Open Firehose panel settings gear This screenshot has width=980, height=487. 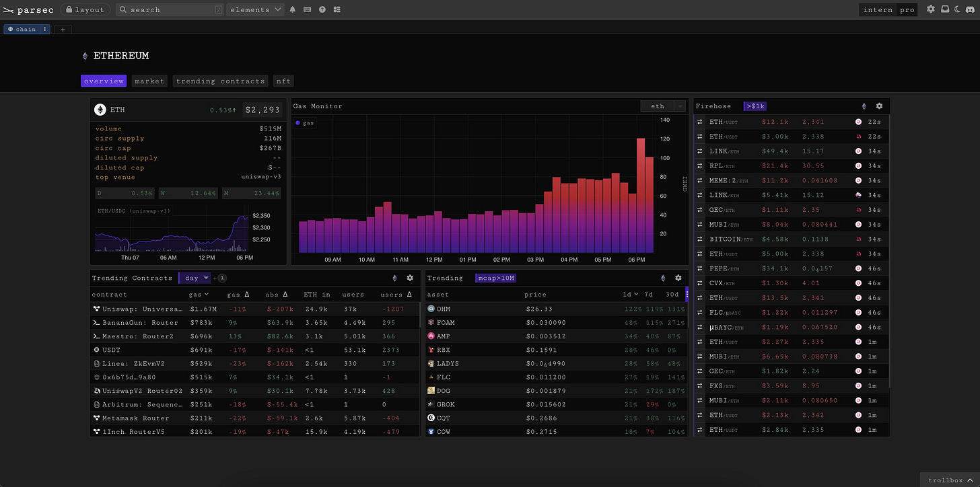[879, 106]
